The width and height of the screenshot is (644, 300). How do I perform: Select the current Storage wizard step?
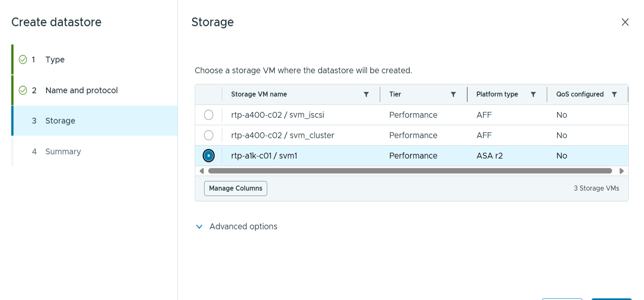coord(60,121)
